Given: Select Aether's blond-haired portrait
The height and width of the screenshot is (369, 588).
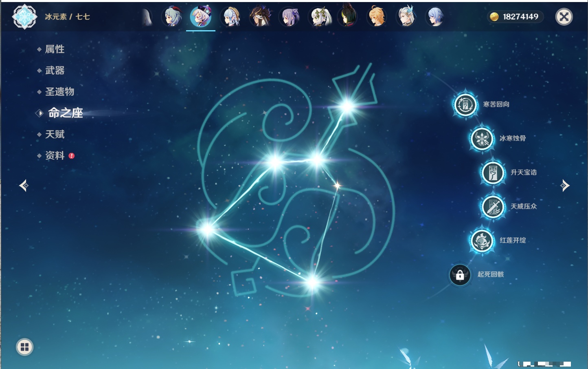Looking at the screenshot, I should (377, 17).
